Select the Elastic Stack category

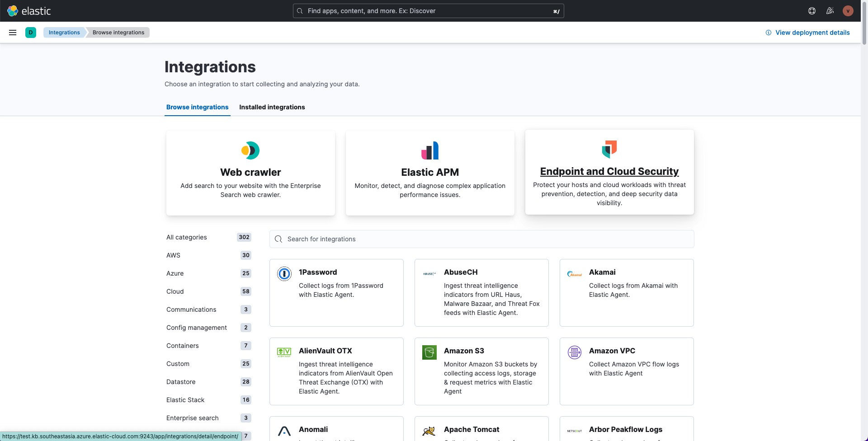pos(185,400)
